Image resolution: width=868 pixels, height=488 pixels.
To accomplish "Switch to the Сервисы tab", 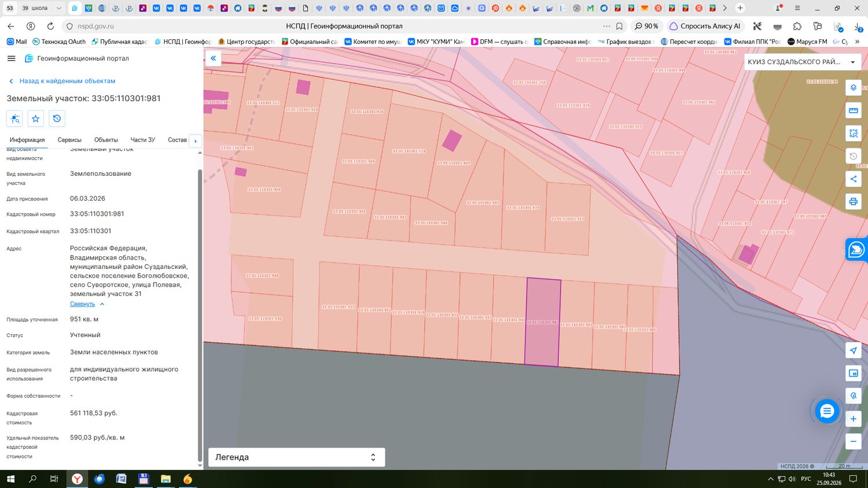I will [69, 140].
